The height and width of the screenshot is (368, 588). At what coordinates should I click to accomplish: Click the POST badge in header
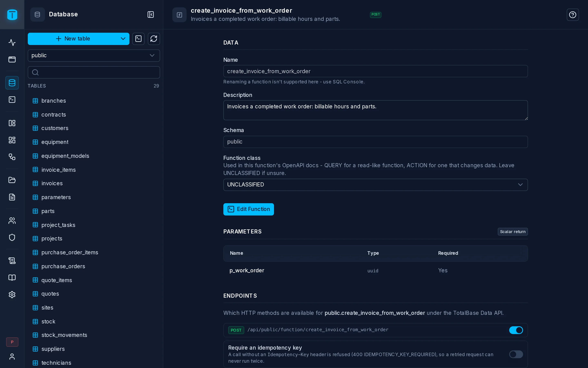click(x=375, y=15)
